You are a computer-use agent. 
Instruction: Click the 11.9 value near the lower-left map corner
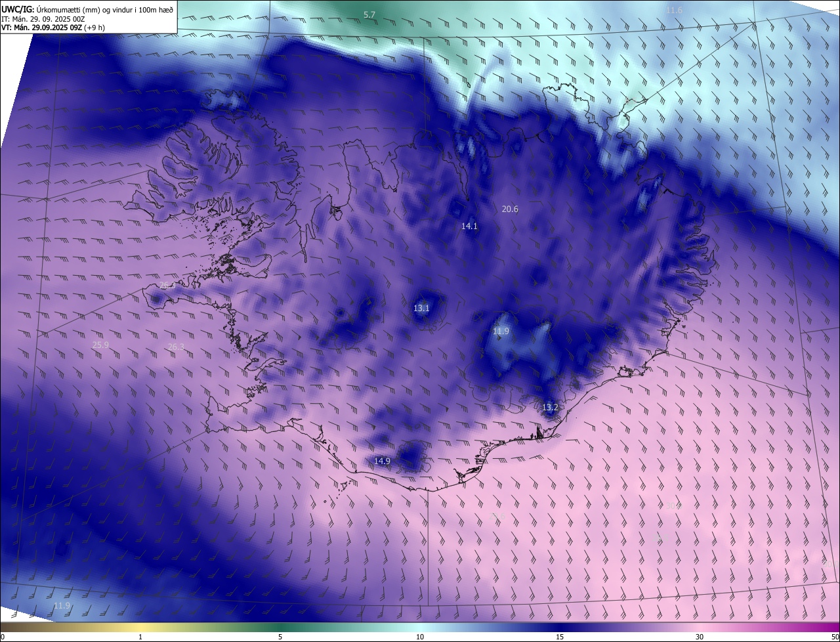pos(62,605)
